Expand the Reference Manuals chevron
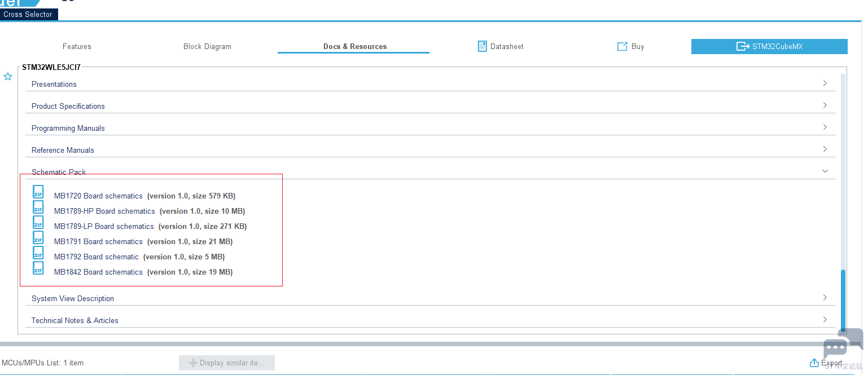This screenshot has height=375, width=868. (825, 149)
